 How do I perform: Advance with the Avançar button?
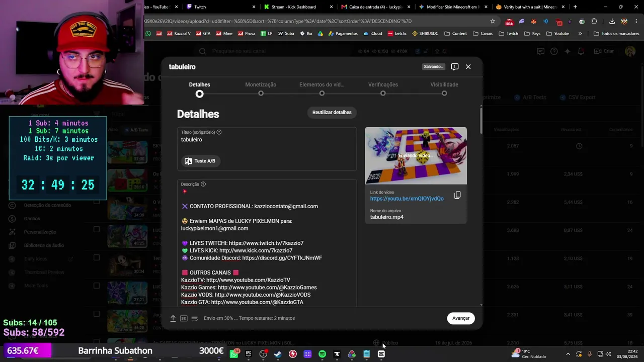[461, 318]
